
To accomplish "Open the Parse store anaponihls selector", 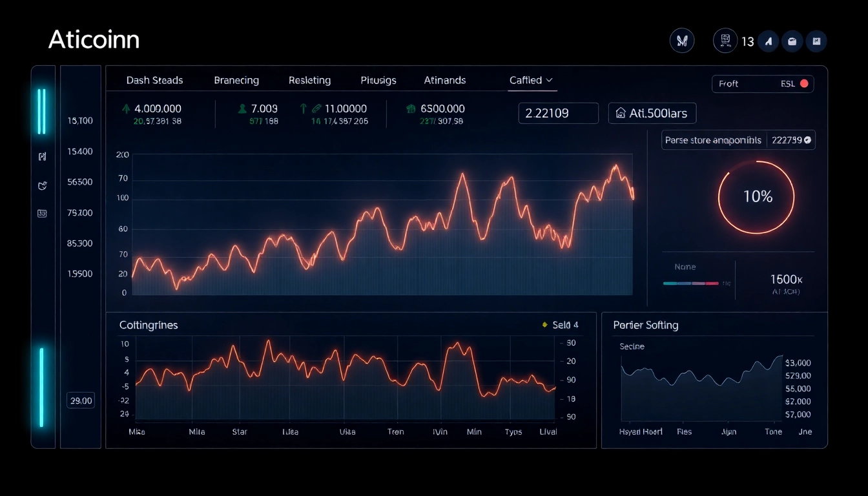I will [x=714, y=140].
